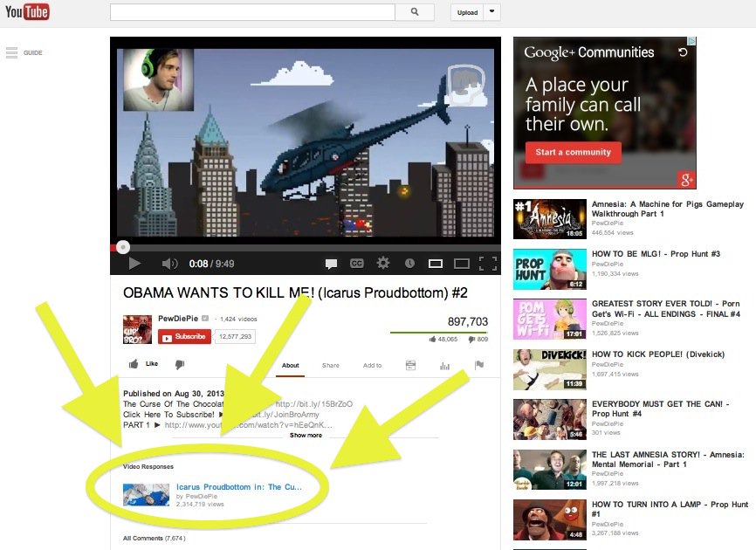Click the Published on Aug 30, 2013 text
This screenshot has width=756, height=550.
174,394
